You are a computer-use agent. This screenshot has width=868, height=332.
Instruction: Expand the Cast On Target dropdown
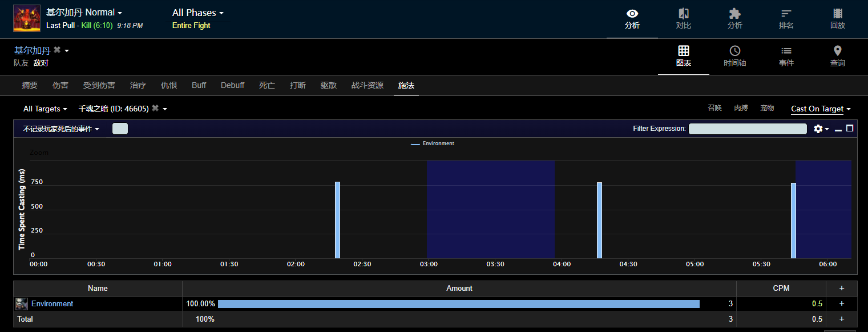click(820, 109)
